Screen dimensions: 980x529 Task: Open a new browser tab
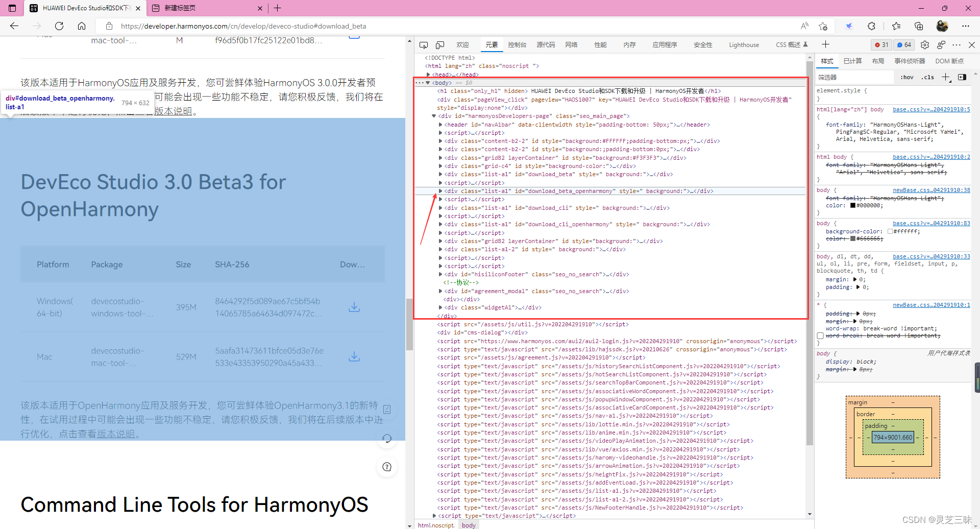point(278,8)
